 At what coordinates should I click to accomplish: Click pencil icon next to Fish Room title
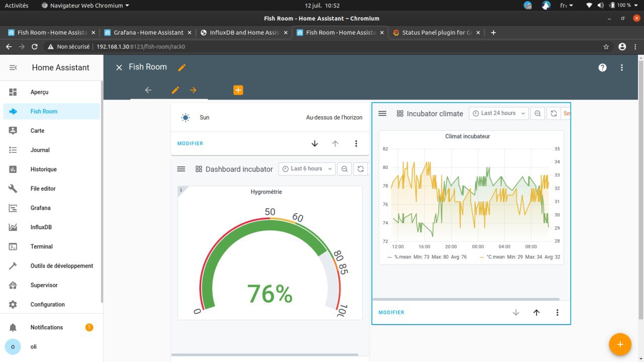(182, 67)
